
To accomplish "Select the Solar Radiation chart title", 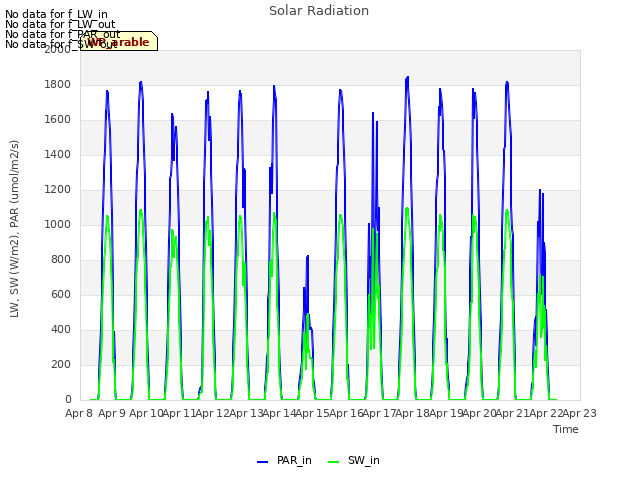I will click(x=319, y=11).
